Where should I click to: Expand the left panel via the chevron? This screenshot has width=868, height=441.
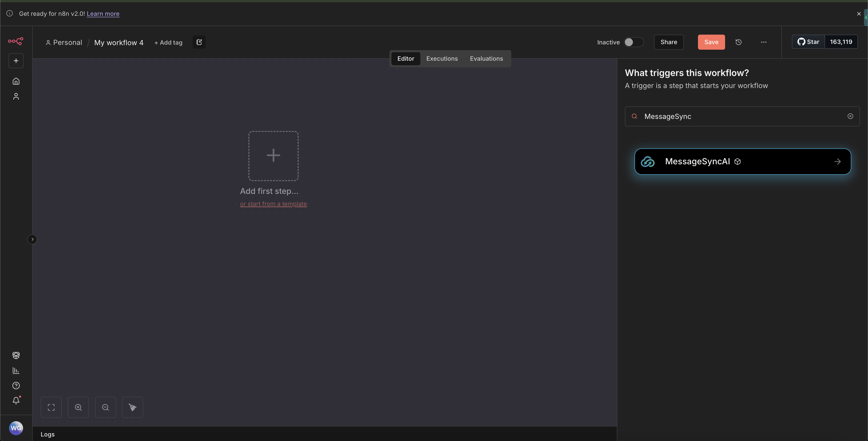(32, 239)
